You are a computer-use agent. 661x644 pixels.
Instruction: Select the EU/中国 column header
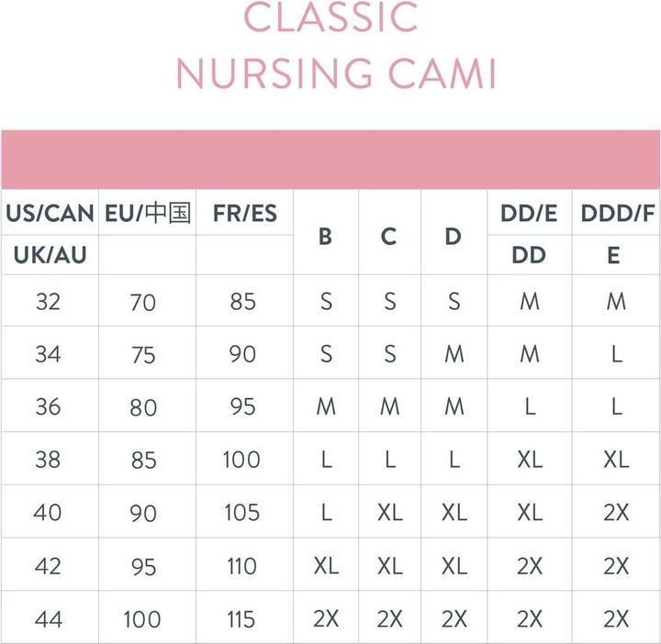click(148, 213)
